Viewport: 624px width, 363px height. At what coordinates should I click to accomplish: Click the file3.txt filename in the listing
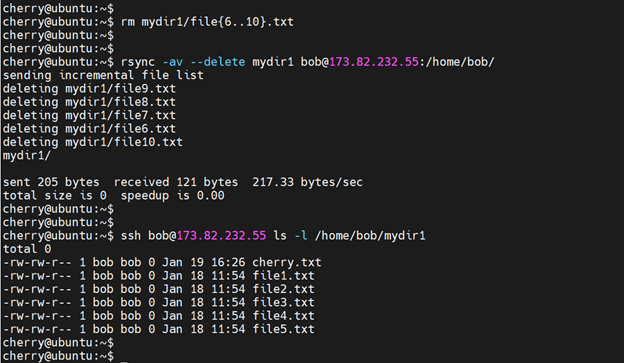(x=283, y=302)
